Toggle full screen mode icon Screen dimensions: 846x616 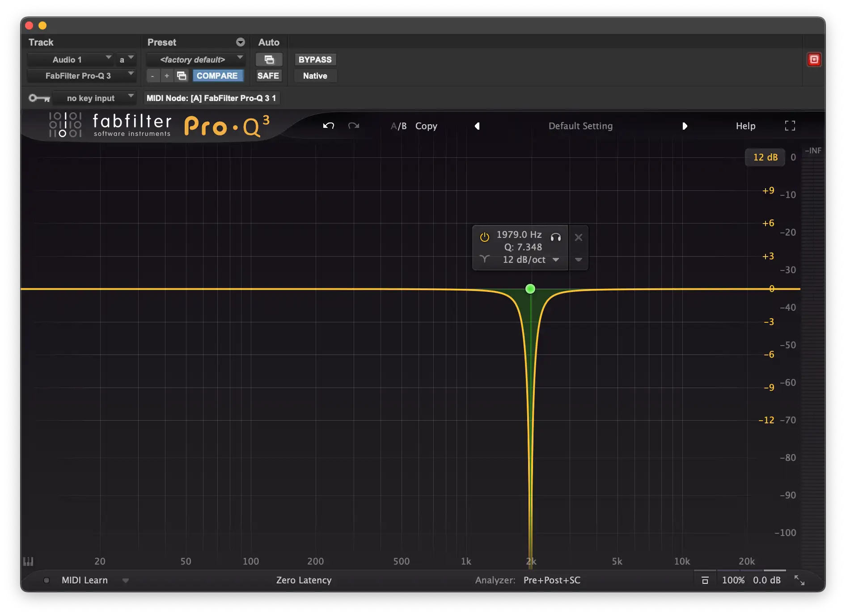(790, 126)
